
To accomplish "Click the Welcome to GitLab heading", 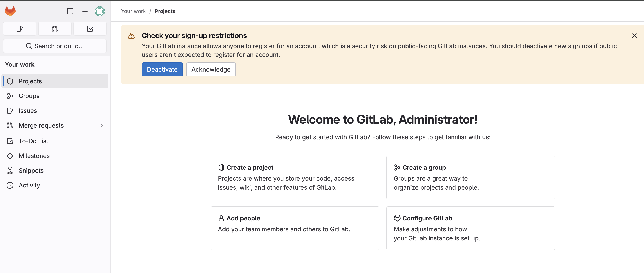I will coord(383,120).
